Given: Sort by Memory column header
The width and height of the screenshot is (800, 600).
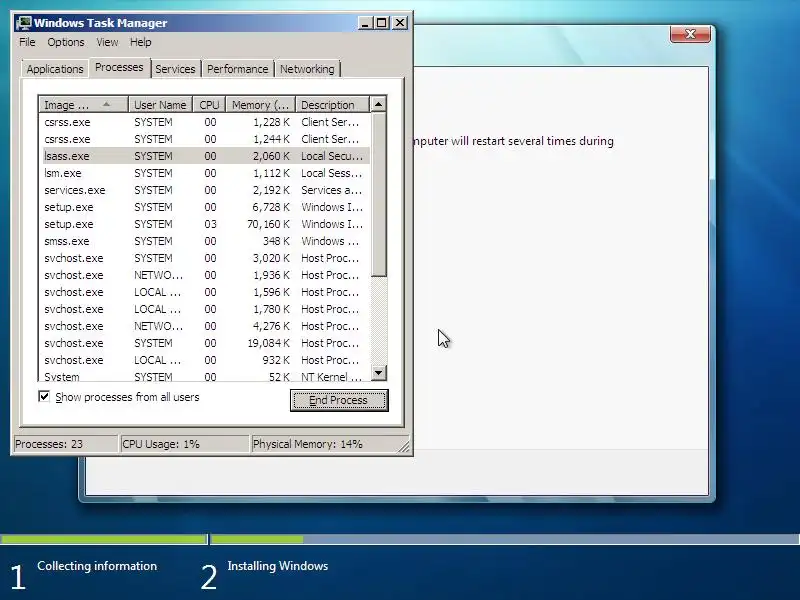Looking at the screenshot, I should (x=261, y=105).
